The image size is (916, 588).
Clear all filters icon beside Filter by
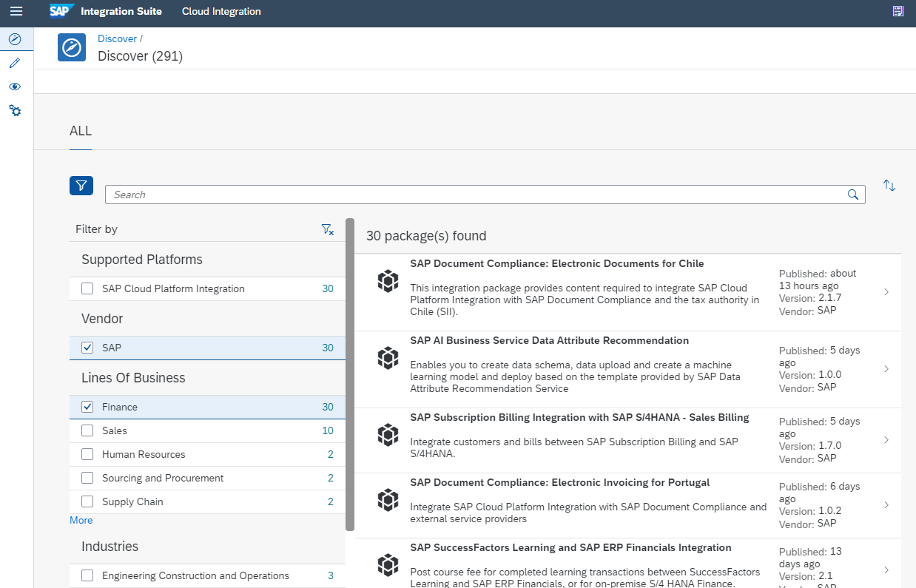coord(328,229)
